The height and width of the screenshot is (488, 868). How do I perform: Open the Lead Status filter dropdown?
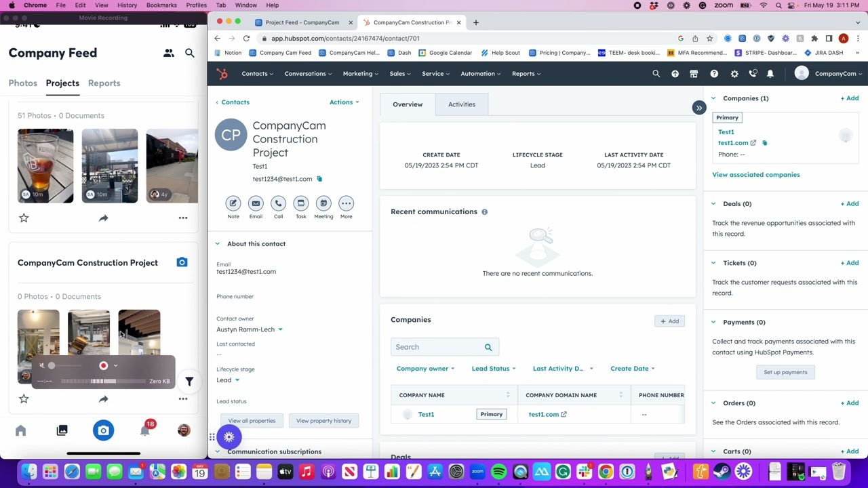(x=493, y=369)
